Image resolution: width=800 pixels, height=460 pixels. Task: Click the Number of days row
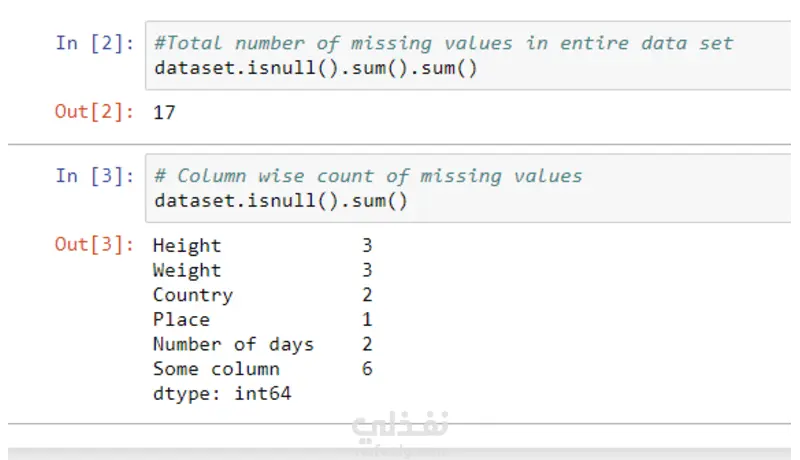[263, 344]
